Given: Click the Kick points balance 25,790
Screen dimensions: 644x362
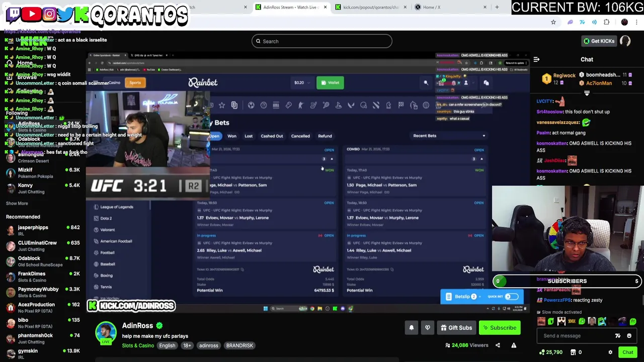Looking at the screenshot, I should pos(550,352).
